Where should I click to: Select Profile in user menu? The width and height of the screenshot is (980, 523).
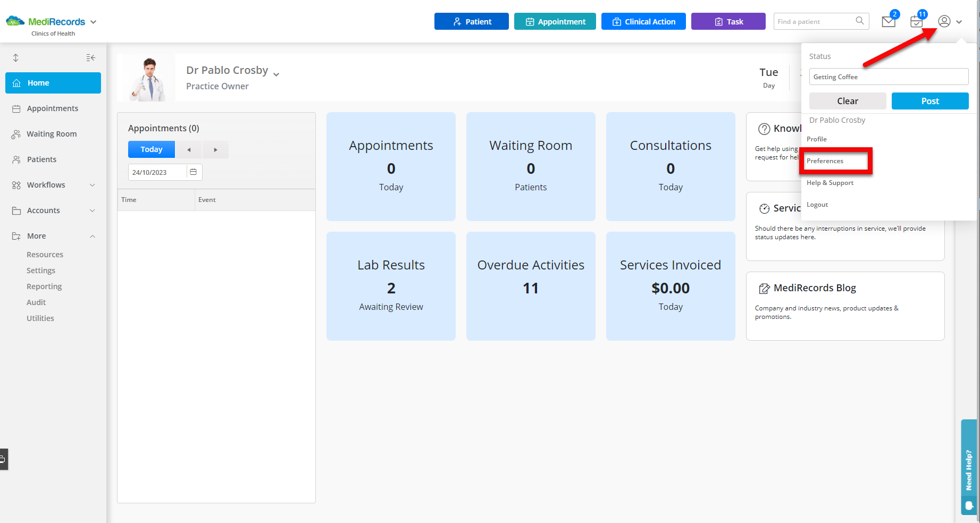tap(817, 139)
